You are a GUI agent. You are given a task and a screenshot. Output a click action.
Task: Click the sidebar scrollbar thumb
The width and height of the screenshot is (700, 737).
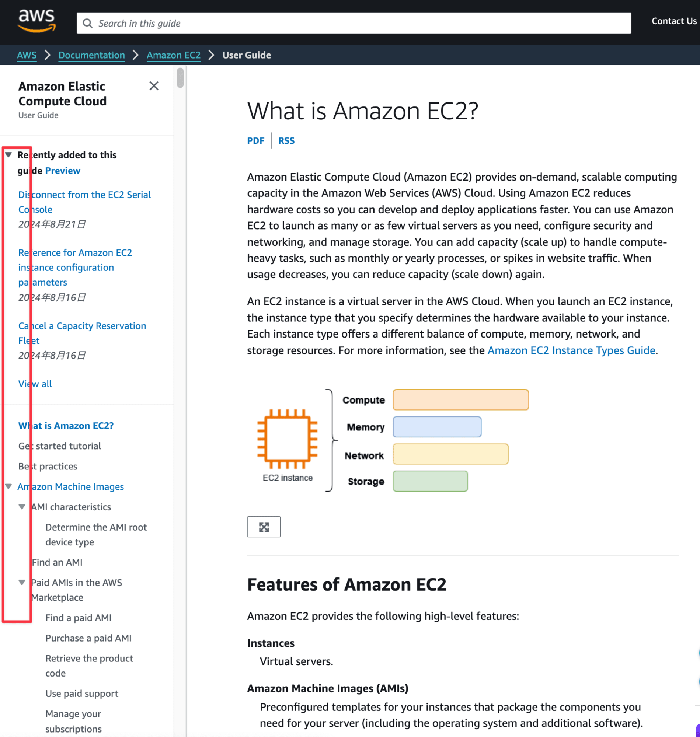click(180, 78)
